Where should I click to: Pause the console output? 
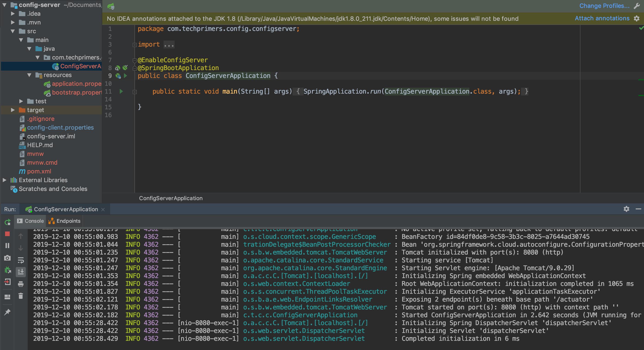click(8, 246)
